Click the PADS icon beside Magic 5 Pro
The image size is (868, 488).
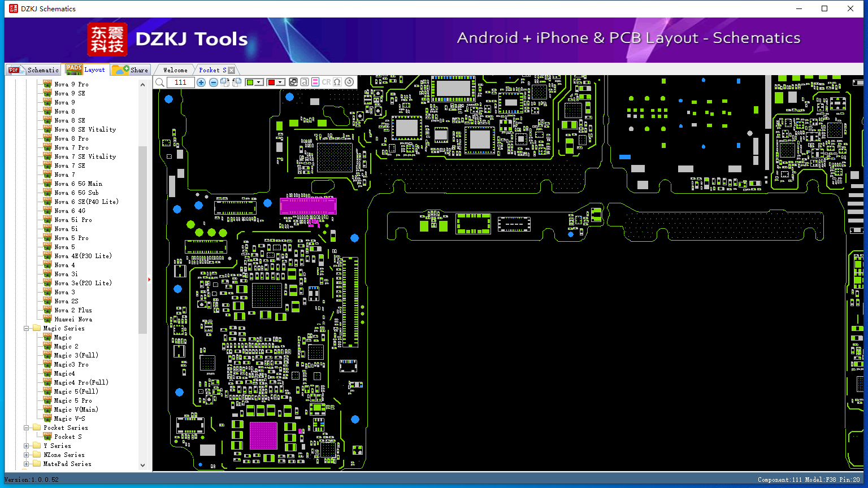point(47,400)
